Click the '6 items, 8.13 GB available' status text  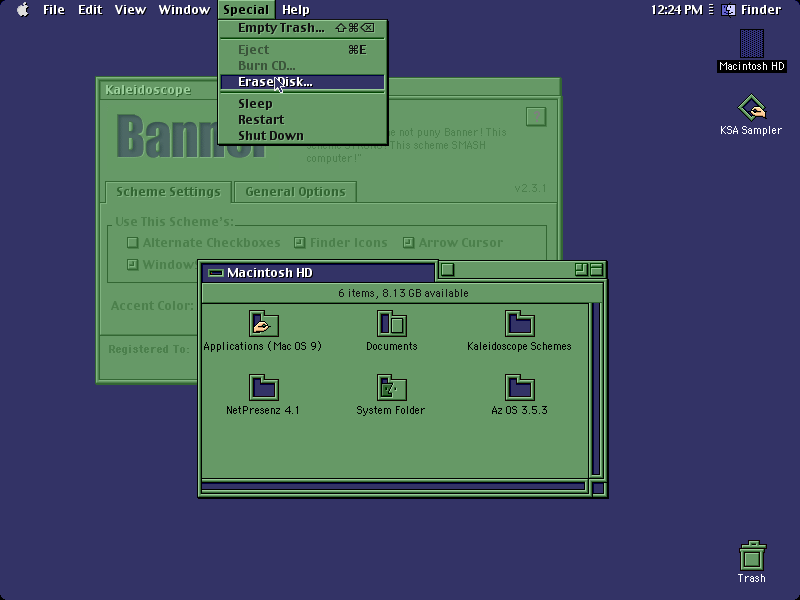[403, 293]
